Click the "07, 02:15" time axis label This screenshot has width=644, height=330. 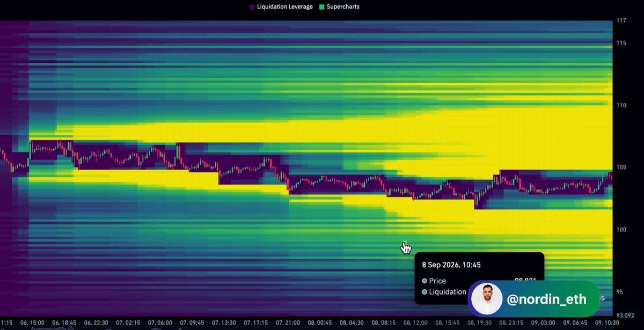(x=128, y=322)
